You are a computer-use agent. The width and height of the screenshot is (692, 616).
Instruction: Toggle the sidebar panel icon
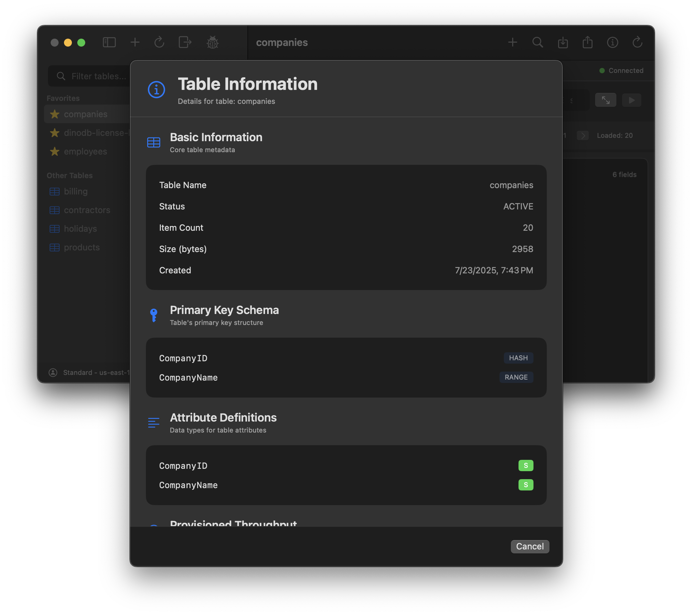click(x=109, y=42)
